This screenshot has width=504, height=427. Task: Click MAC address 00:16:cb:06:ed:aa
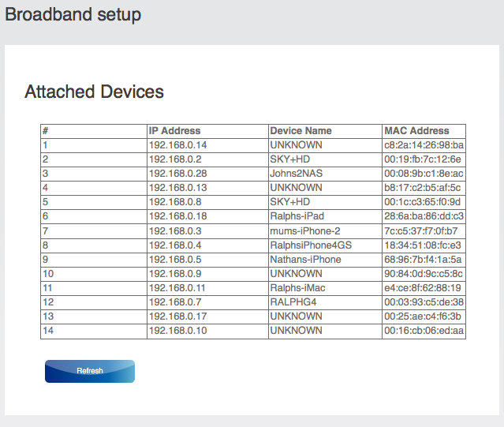424,330
